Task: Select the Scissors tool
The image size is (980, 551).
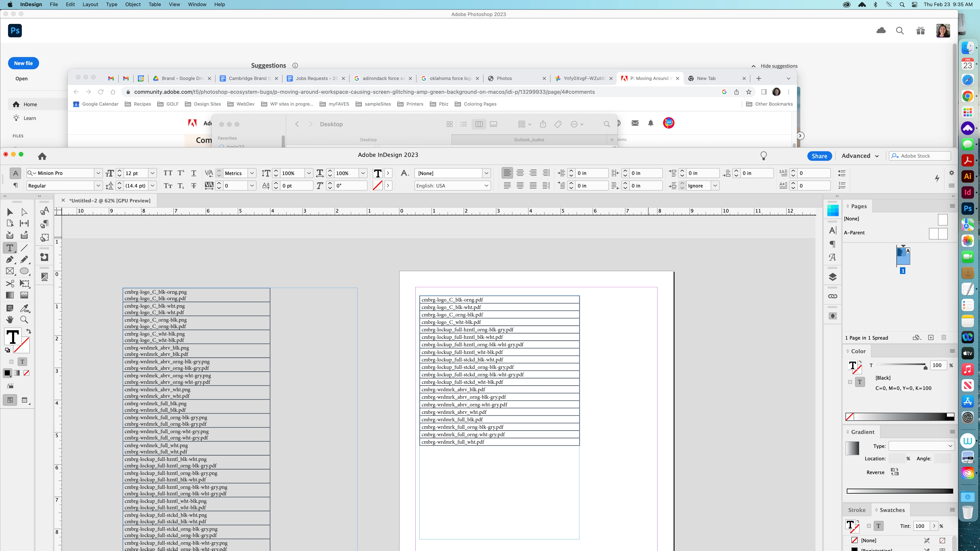Action: point(10,284)
